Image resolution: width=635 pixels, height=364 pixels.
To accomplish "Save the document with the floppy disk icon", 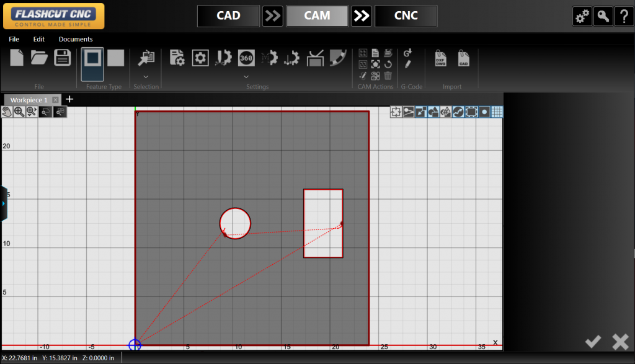I will 63,58.
